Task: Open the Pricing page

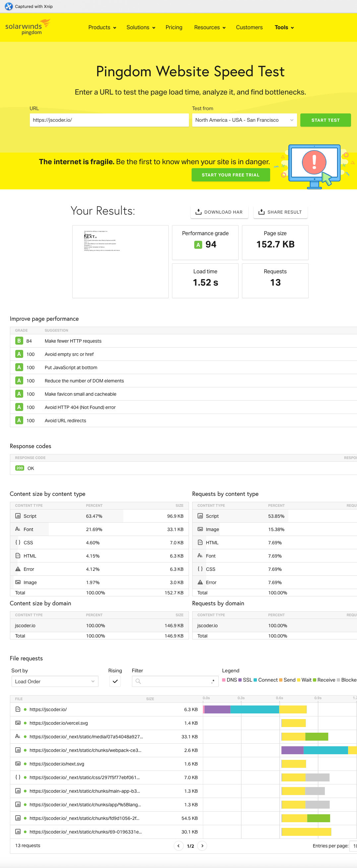Action: click(x=174, y=27)
